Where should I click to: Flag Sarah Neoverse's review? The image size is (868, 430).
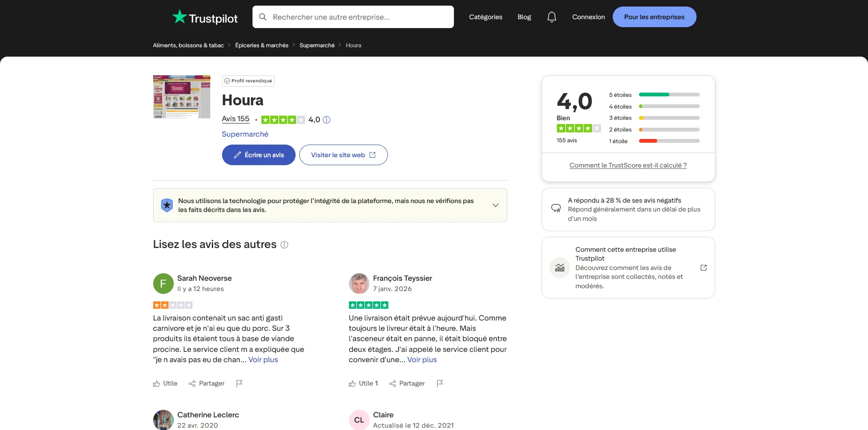pos(239,383)
